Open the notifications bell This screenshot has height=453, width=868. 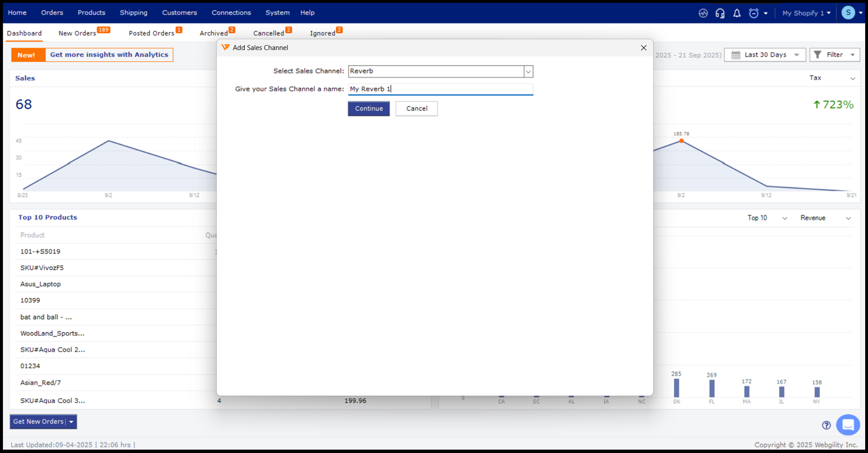pos(737,13)
